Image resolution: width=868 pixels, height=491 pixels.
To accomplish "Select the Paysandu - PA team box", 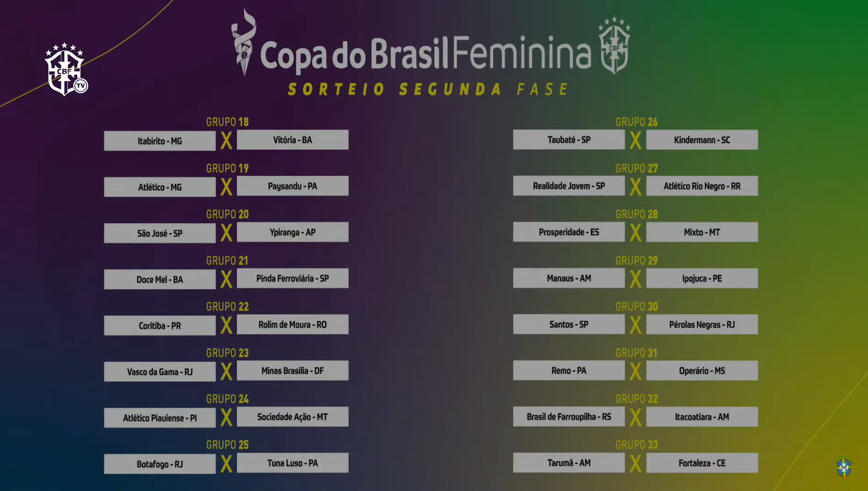I will [x=293, y=186].
